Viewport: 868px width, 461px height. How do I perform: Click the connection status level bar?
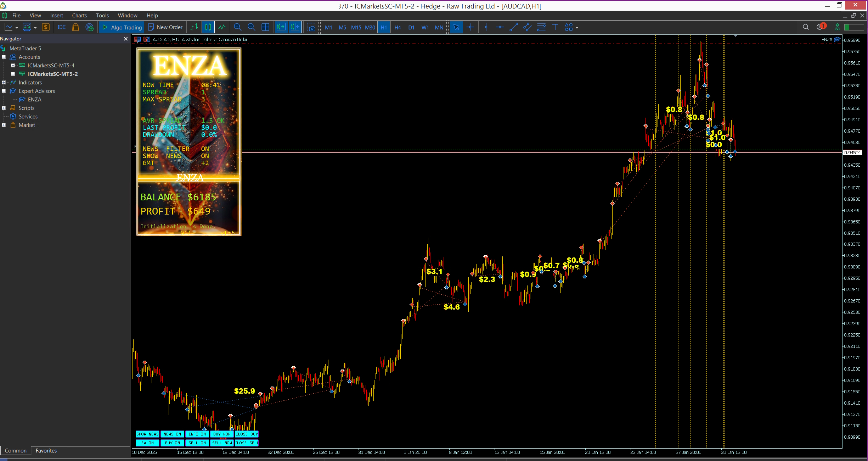tap(854, 27)
